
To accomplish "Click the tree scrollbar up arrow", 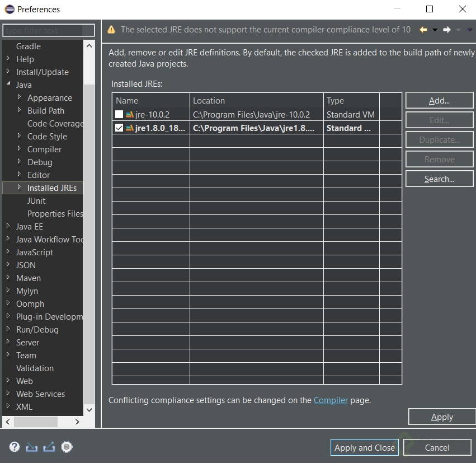I will [89, 46].
